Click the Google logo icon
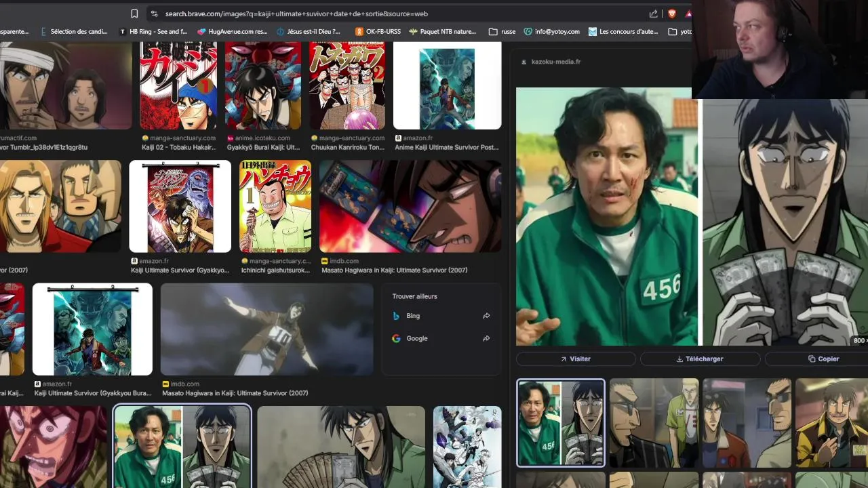 tap(396, 338)
